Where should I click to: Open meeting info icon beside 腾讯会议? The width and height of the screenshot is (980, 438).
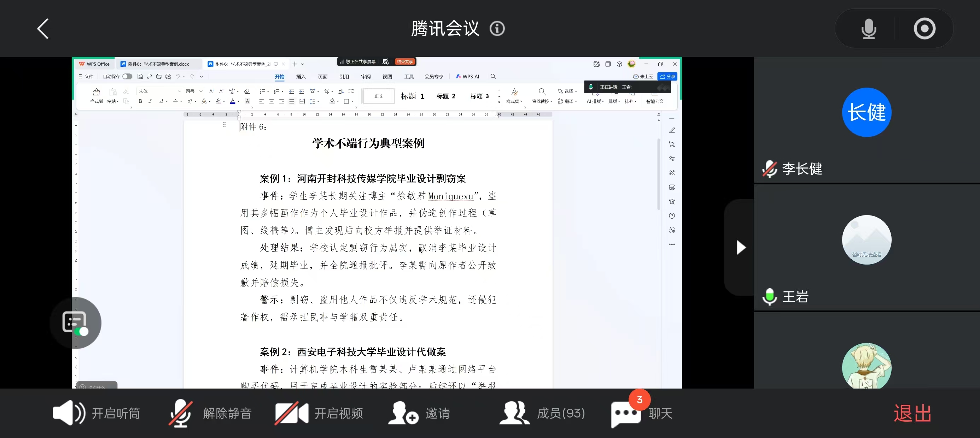coord(497,29)
